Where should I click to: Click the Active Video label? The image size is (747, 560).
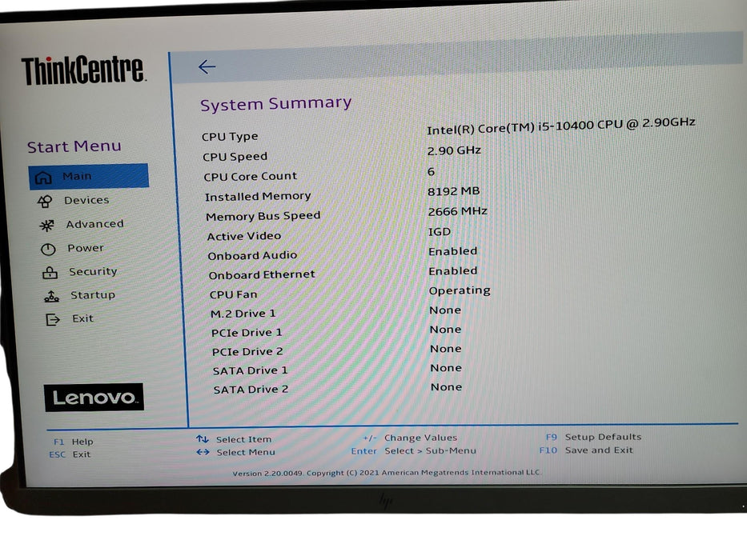[x=244, y=236]
